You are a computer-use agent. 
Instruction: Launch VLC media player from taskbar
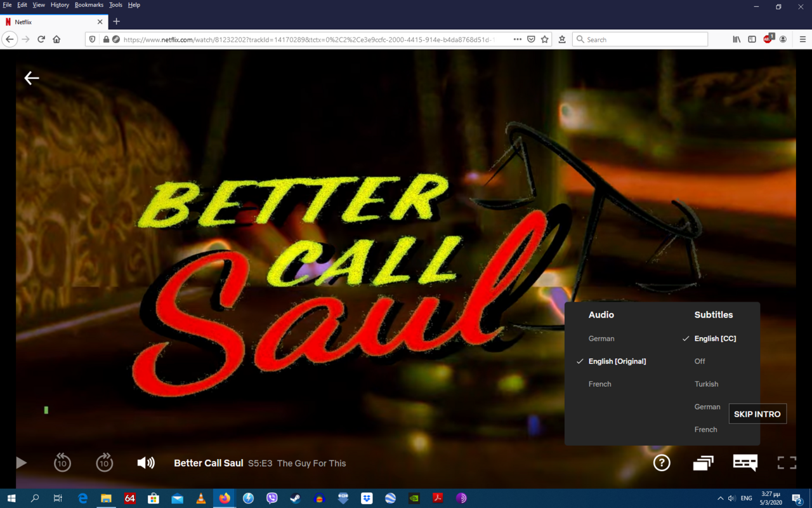pos(200,498)
